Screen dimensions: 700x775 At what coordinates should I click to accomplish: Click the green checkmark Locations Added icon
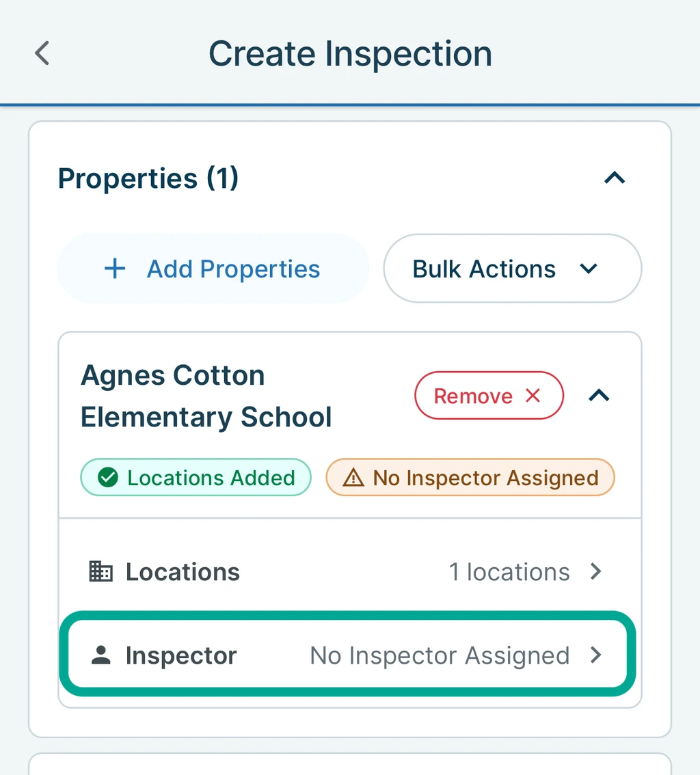108,478
